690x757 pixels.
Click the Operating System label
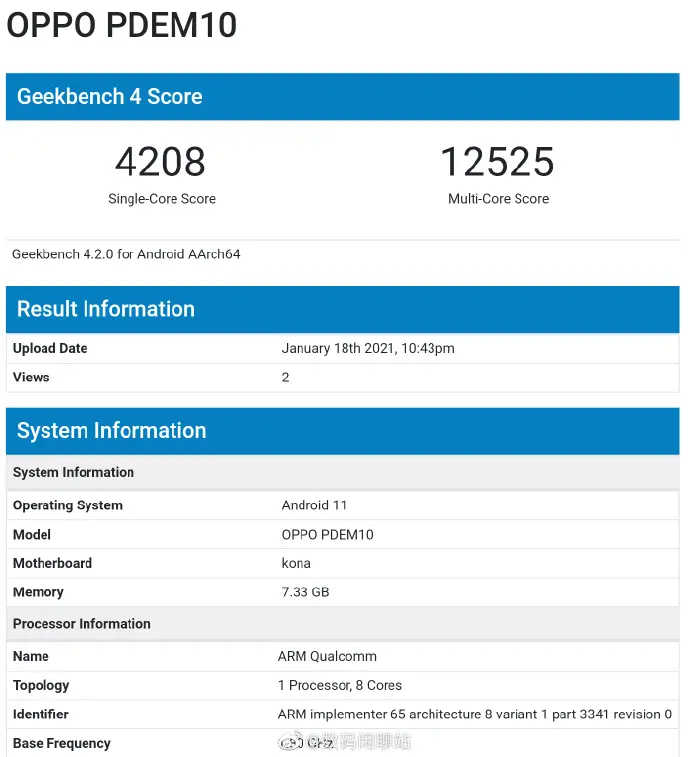tap(68, 505)
